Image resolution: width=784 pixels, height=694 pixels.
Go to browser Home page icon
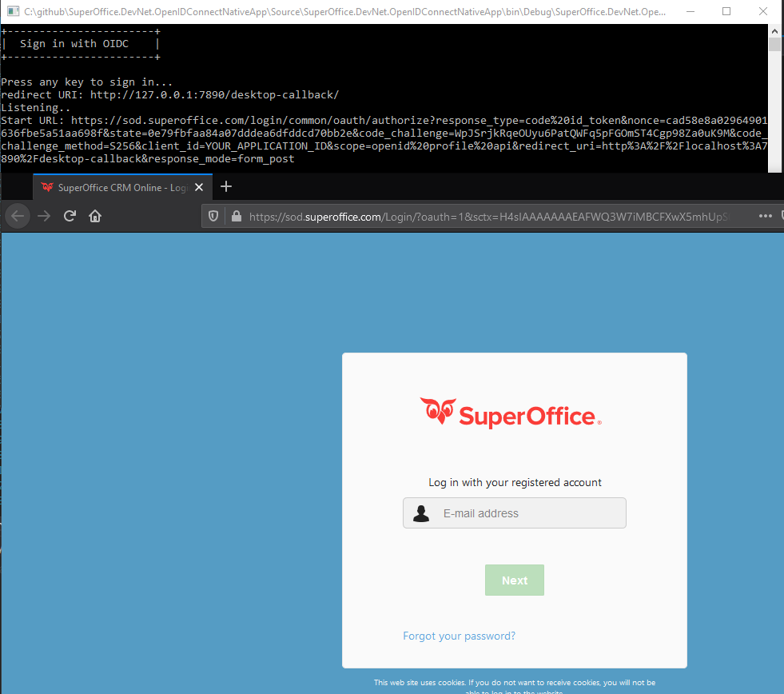pos(95,216)
